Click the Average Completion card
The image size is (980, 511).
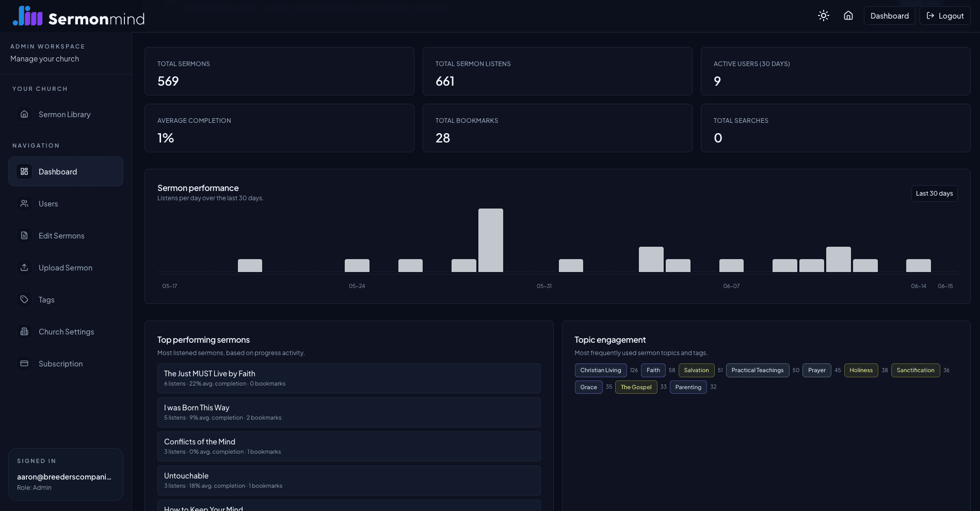(279, 128)
